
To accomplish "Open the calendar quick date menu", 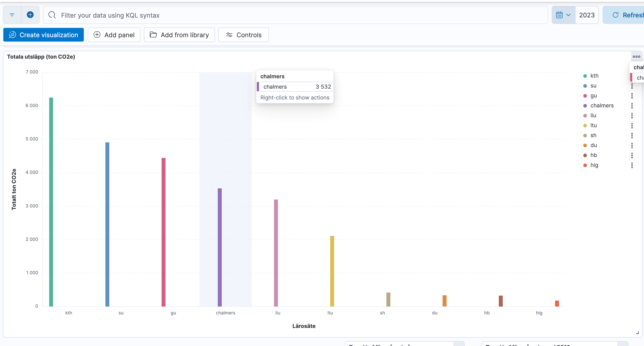I will [563, 15].
